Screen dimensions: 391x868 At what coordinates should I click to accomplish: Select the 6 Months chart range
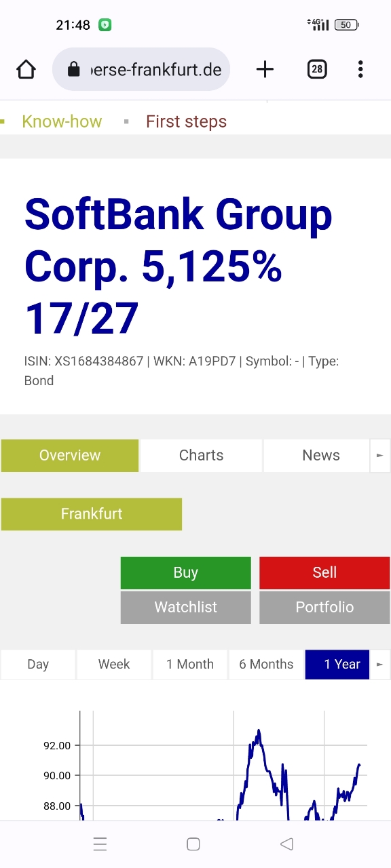coord(266,665)
